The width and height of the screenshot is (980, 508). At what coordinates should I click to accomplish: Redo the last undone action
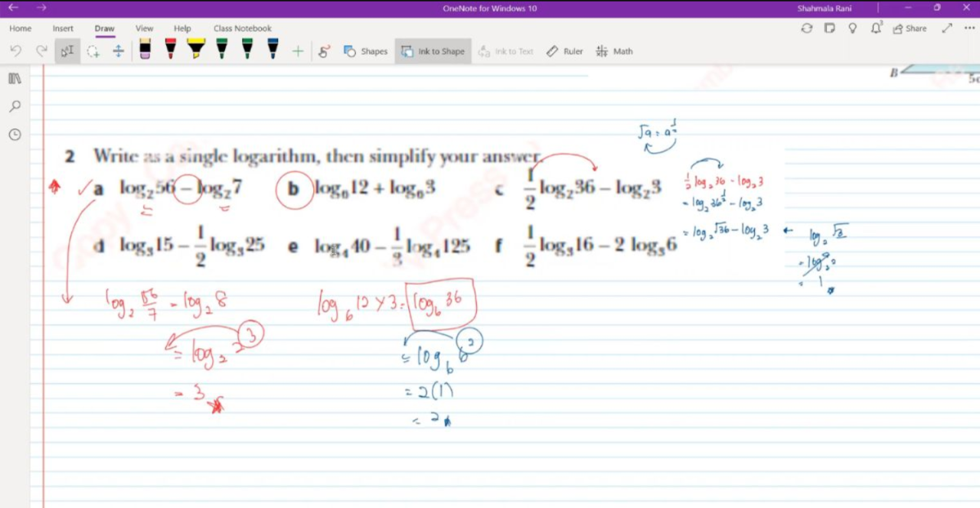click(41, 51)
